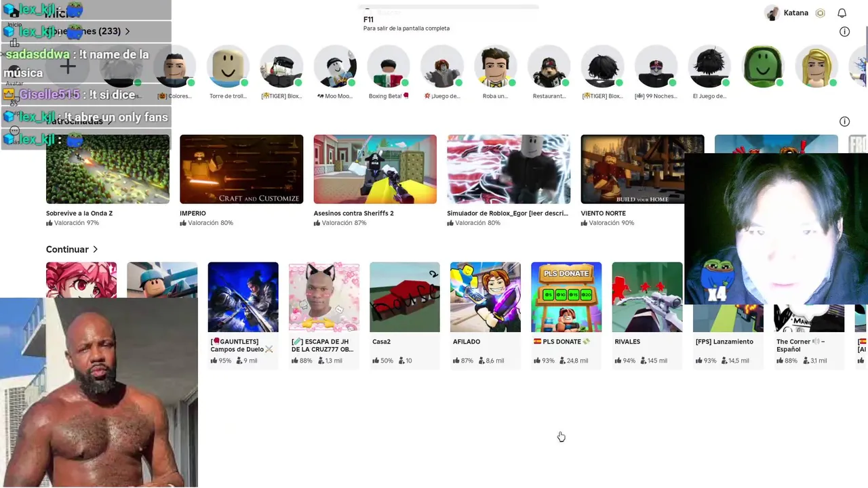The image size is (868, 488).
Task: Open friend avatar playing Juego de...
Action: click(442, 66)
